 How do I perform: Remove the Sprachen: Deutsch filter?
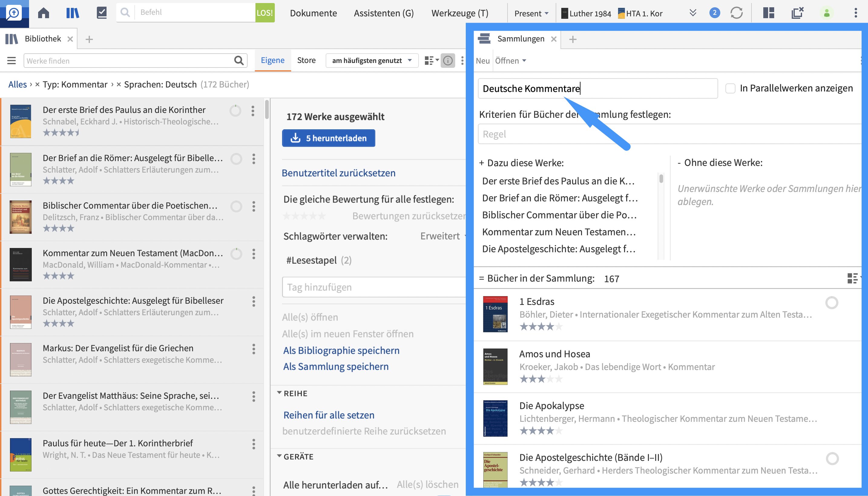pos(119,84)
